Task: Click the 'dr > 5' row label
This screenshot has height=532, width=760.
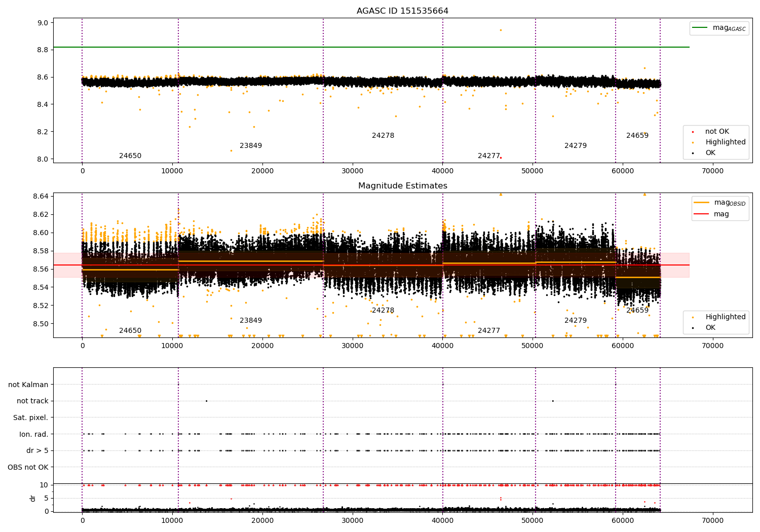Action: pos(37,450)
